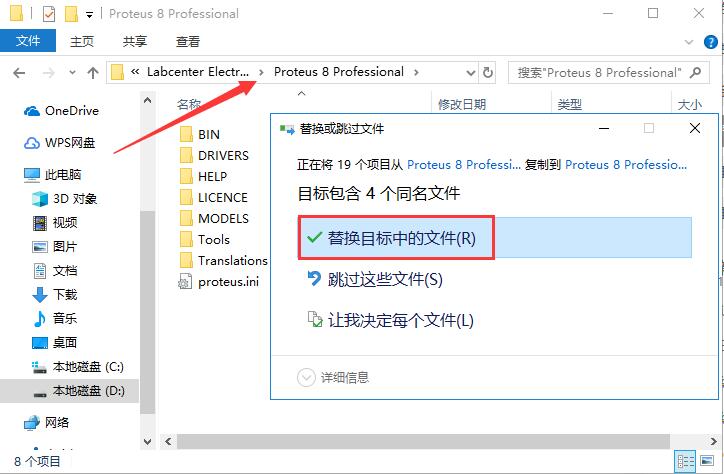Close the 替换或跳过文件 dialog
724x474 pixels.
pos(694,128)
